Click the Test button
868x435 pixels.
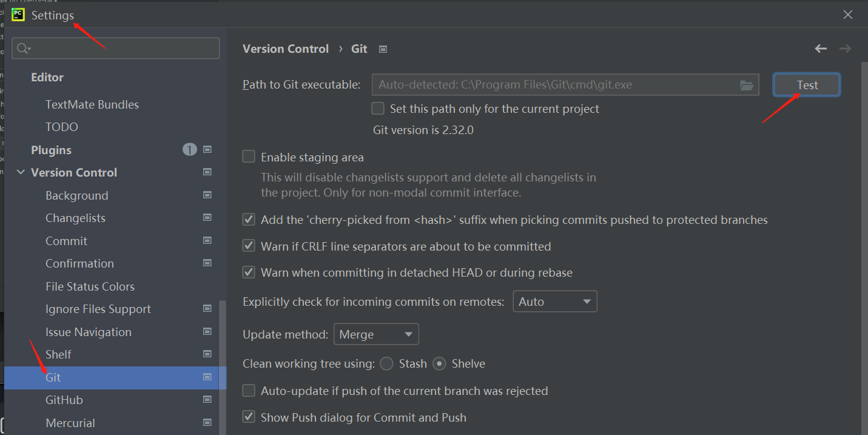(x=807, y=85)
